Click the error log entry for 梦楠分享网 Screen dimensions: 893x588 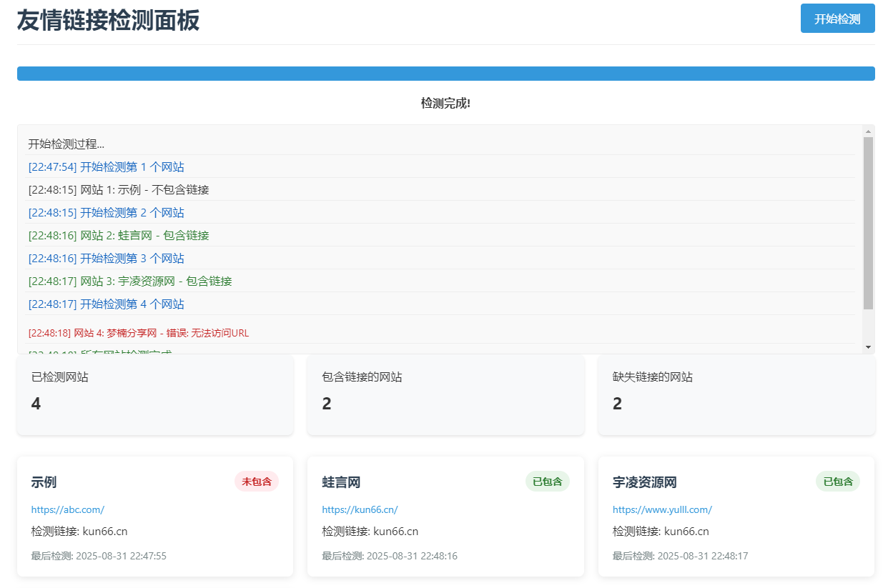pos(139,332)
